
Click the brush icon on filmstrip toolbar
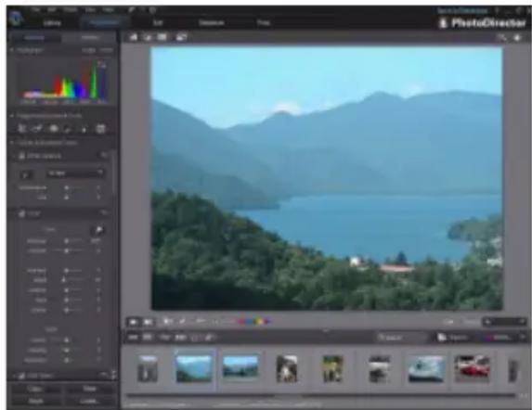click(x=209, y=337)
